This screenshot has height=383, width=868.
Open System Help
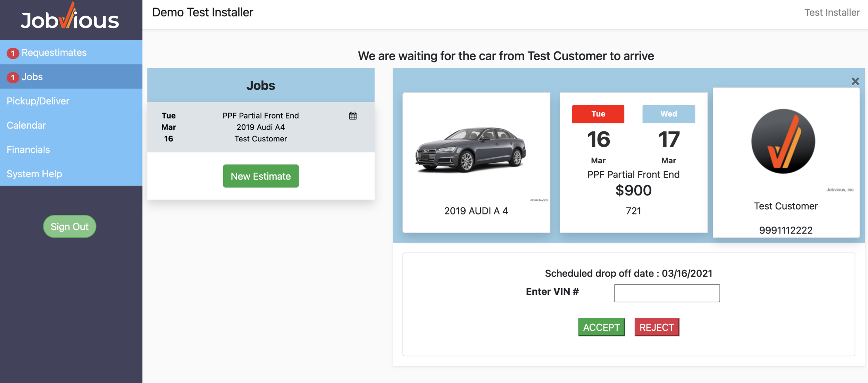(34, 174)
